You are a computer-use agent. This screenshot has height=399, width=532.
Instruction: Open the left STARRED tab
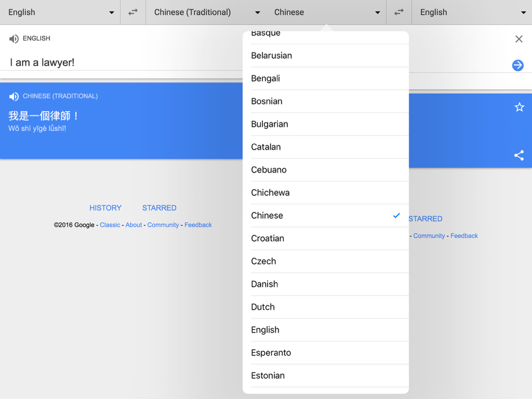(159, 208)
